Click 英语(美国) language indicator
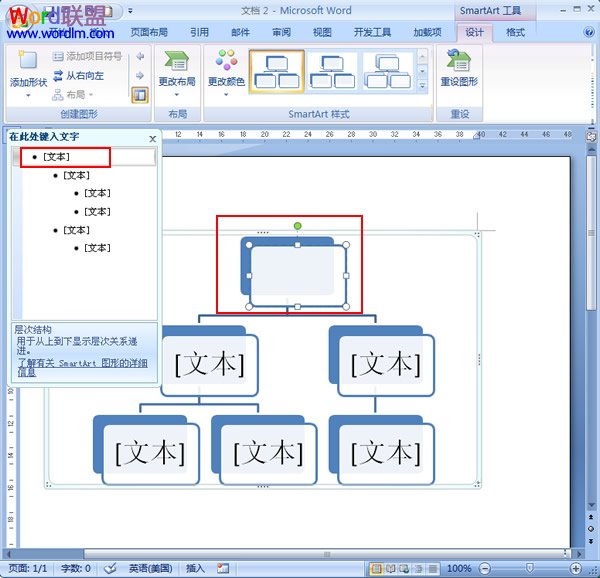Viewport: 600px width, 578px height. [x=150, y=568]
